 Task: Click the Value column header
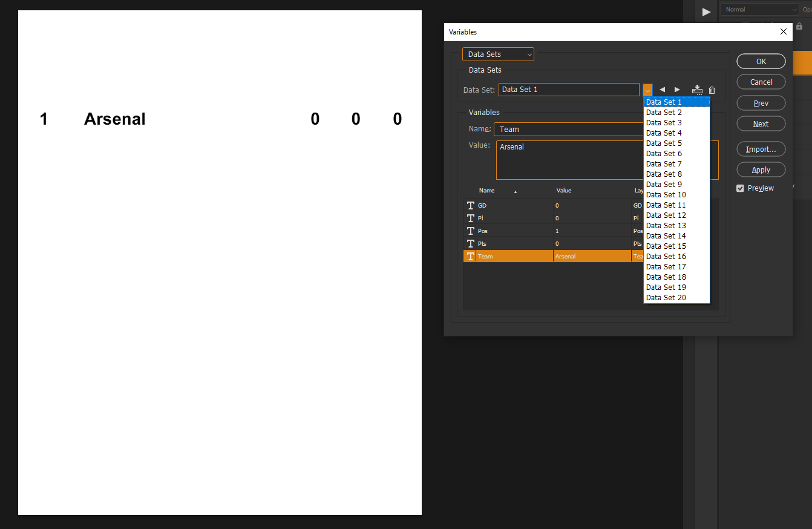tap(563, 191)
